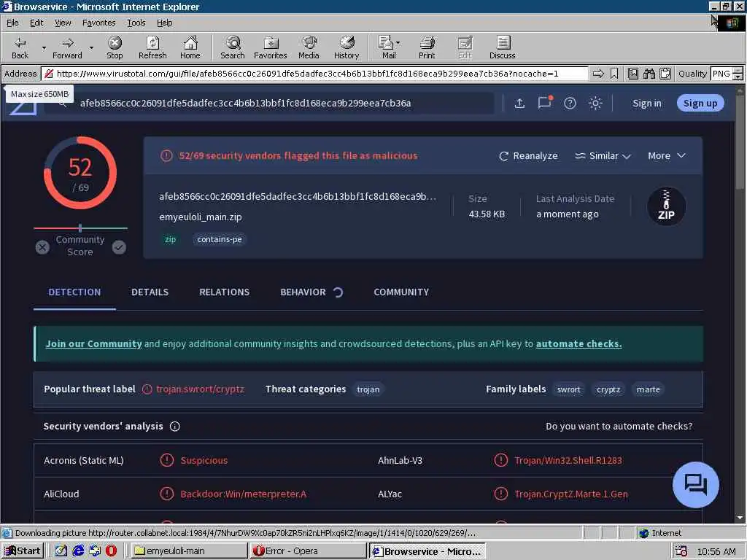Click the Reanalyze button
This screenshot has width=747, height=560.
pyautogui.click(x=528, y=156)
